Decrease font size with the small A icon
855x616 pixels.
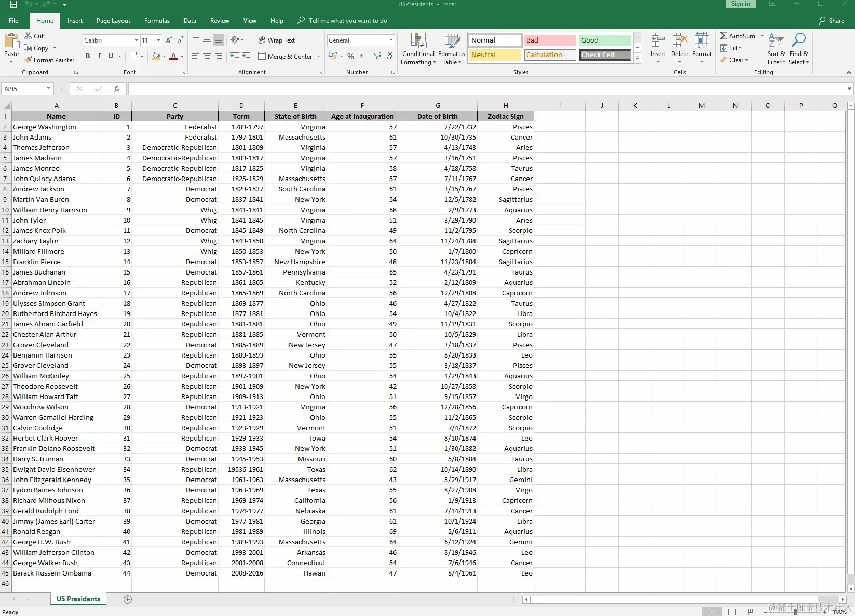[180, 40]
